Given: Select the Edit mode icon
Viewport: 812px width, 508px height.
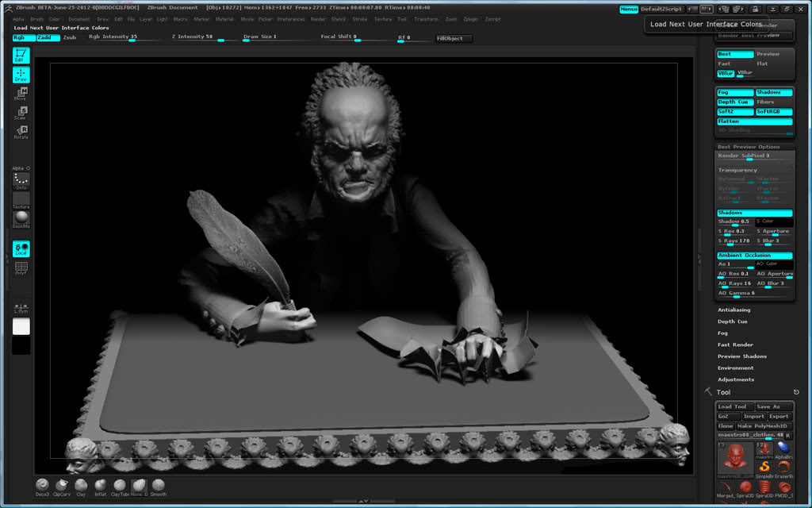Looking at the screenshot, I should (21, 54).
